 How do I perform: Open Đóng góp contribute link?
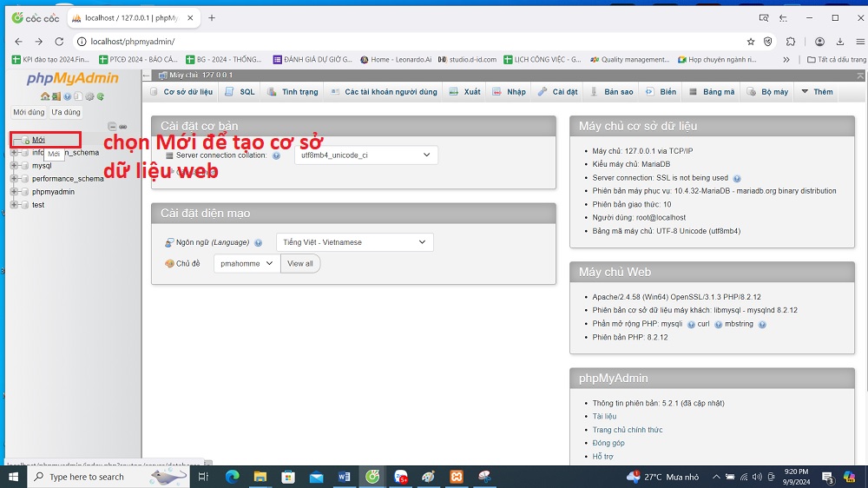click(x=608, y=443)
